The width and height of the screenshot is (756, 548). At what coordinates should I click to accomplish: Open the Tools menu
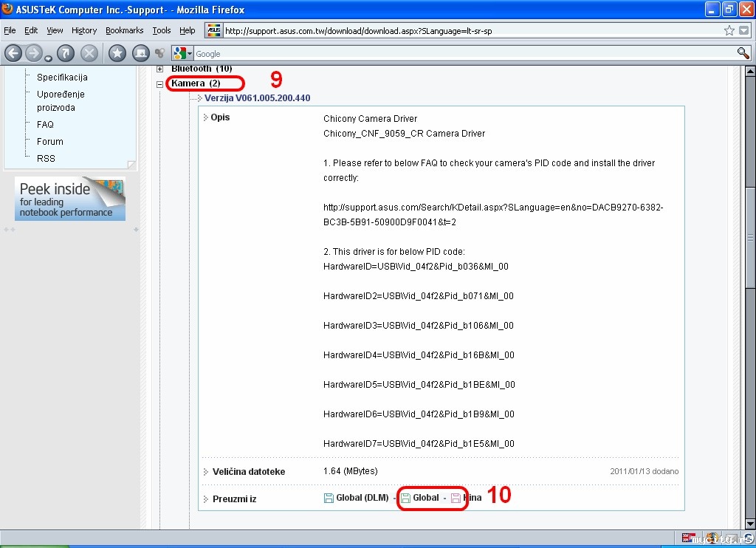(162, 30)
